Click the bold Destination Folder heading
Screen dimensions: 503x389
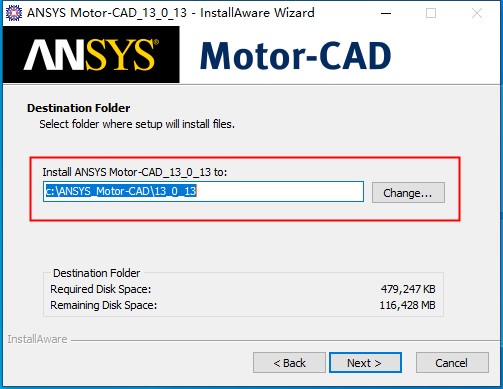pos(79,108)
